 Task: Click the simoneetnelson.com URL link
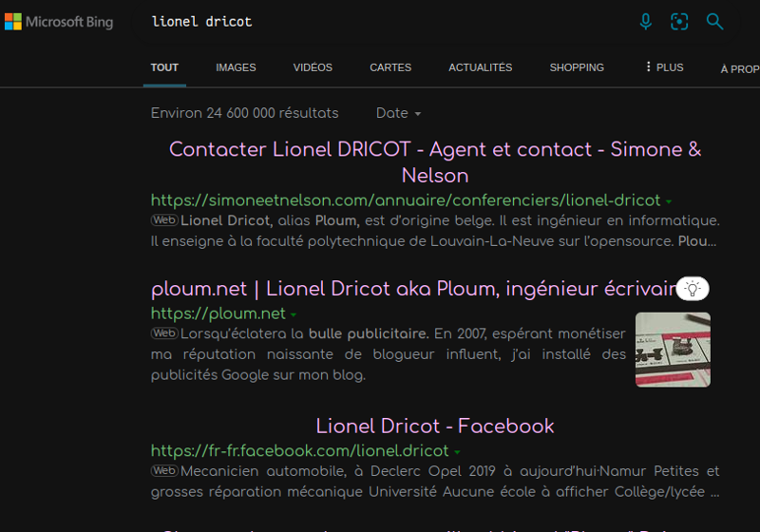(406, 200)
